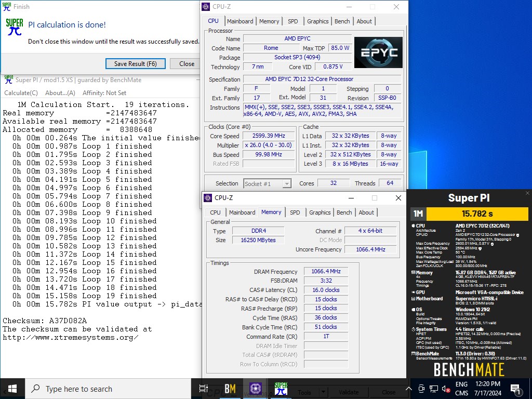Screen dimensions: 532x399
Task: Click the Core Speed 2599.39 MHz value
Action: click(269, 136)
